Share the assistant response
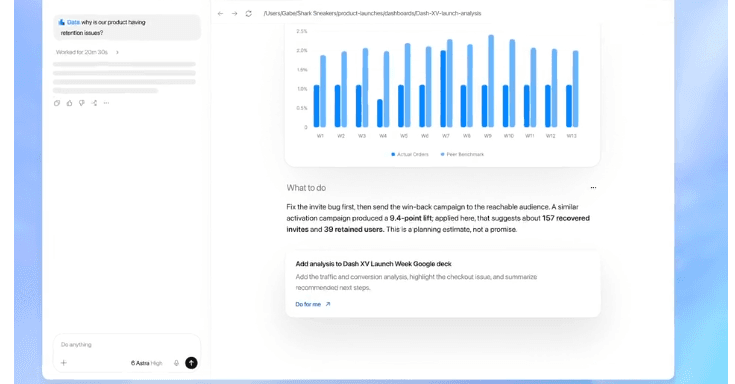 pos(94,103)
